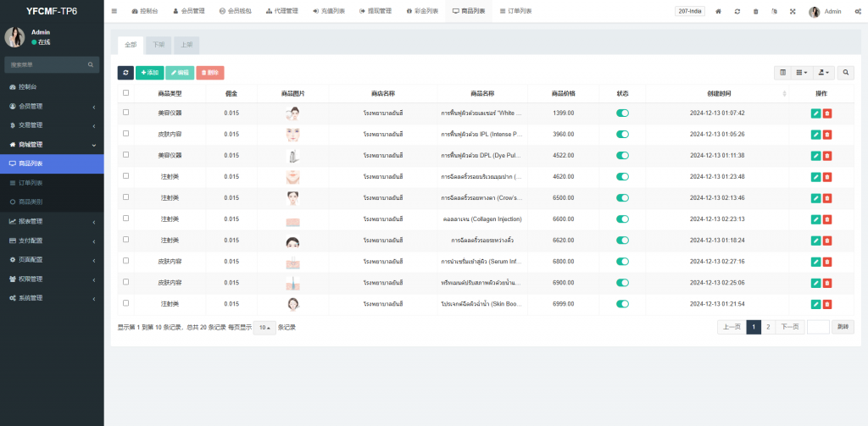Go to page 2 of results
This screenshot has height=426, width=868.
click(x=768, y=327)
